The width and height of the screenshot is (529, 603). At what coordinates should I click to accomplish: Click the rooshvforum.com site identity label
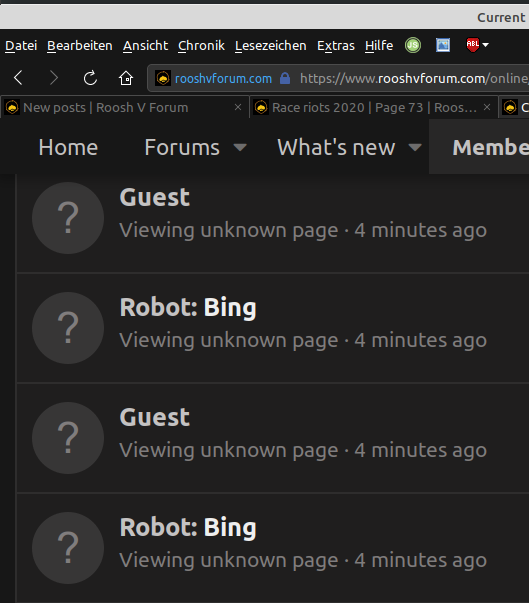(x=223, y=78)
